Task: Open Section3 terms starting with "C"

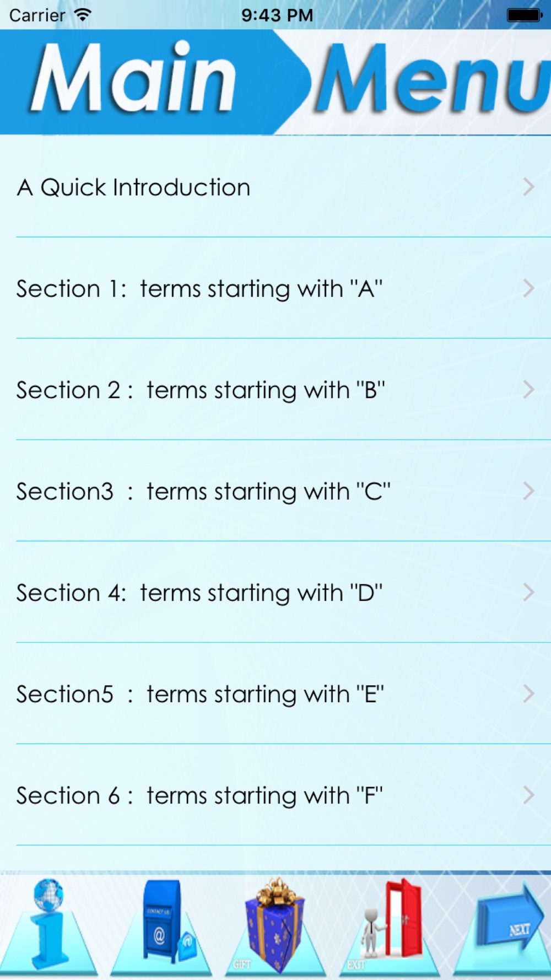Action: (x=275, y=491)
